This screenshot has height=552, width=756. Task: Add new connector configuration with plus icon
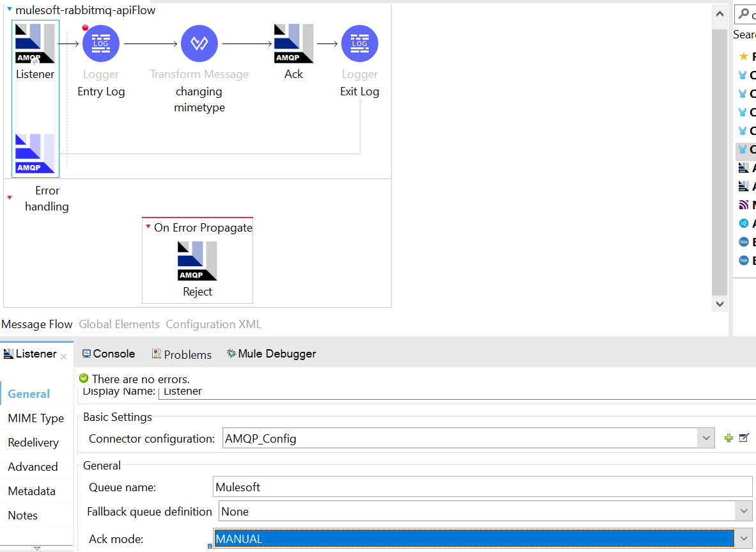[x=728, y=438]
